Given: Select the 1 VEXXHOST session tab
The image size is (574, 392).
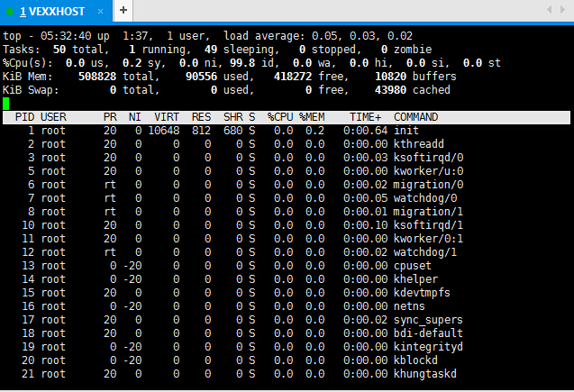Looking at the screenshot, I should 57,12.
